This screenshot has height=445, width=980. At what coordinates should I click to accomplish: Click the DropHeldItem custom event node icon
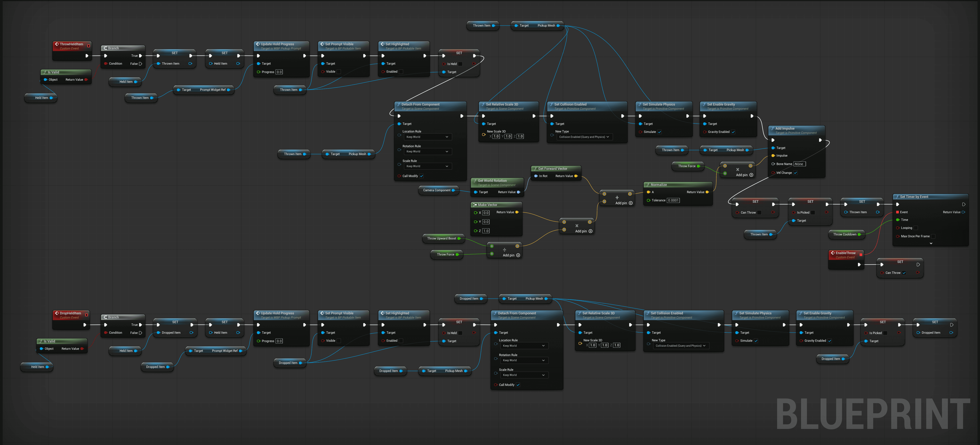[57, 313]
